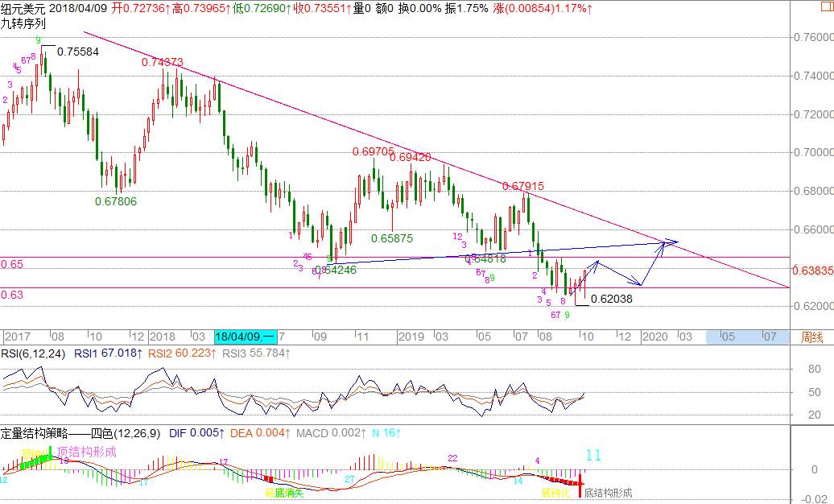This screenshot has height=504, width=834.
Task: Click the 顶结构形成 annotation
Action: pyautogui.click(x=87, y=452)
